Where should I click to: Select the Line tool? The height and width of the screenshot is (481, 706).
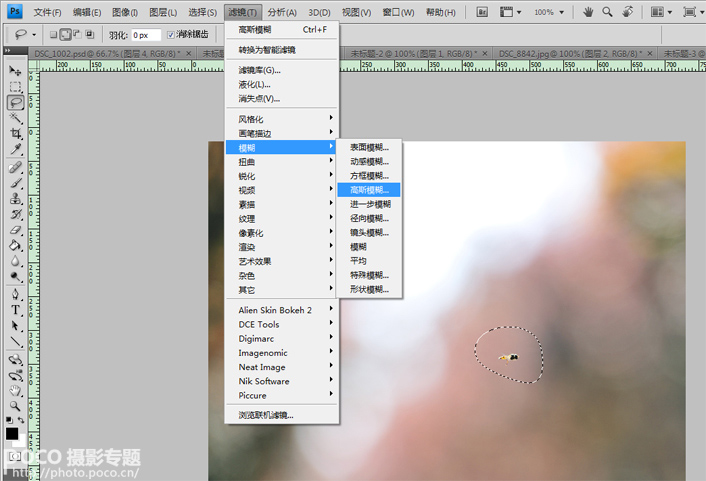[15, 342]
